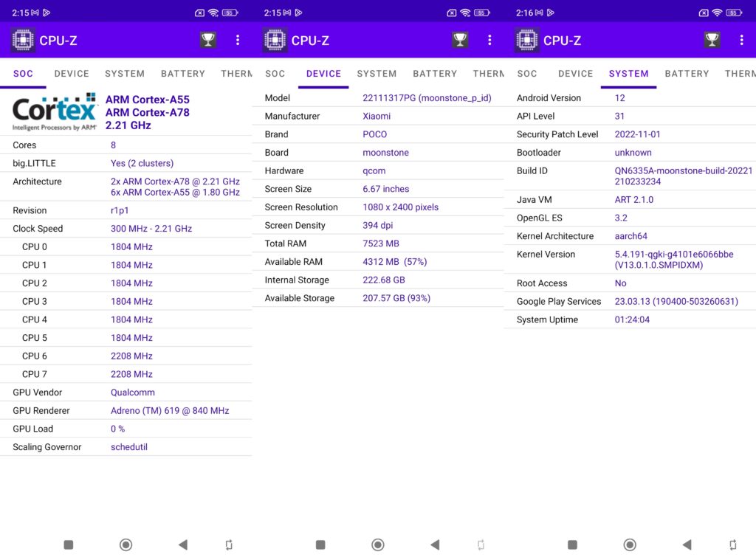
Task: Tap the ARM Cortex-A78 heading text
Action: tap(148, 112)
